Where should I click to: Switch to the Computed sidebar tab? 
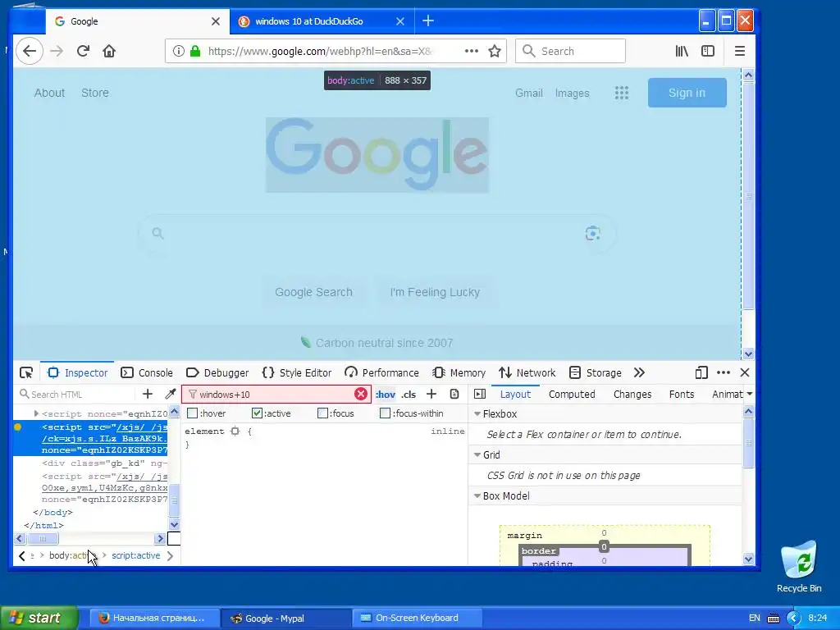[x=572, y=395]
